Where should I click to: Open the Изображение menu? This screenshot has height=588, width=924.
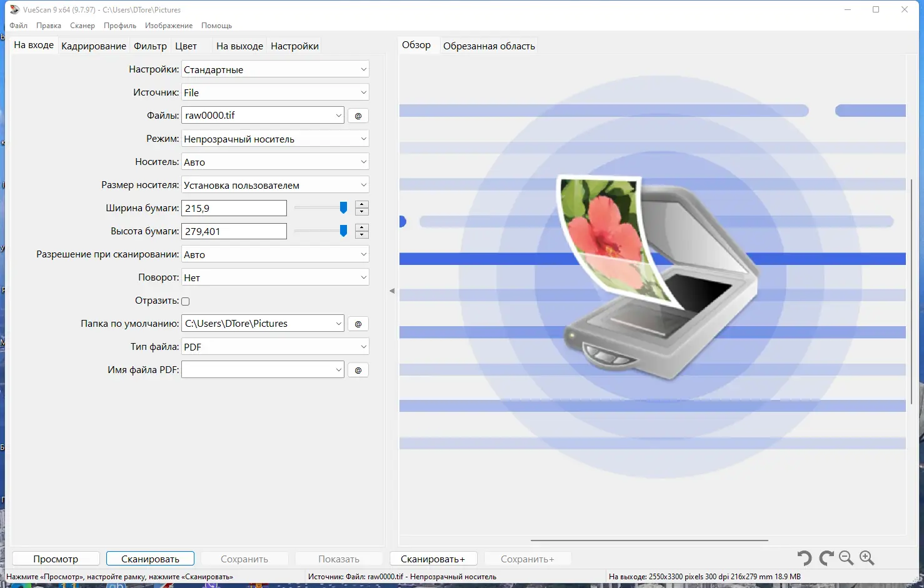click(x=170, y=26)
